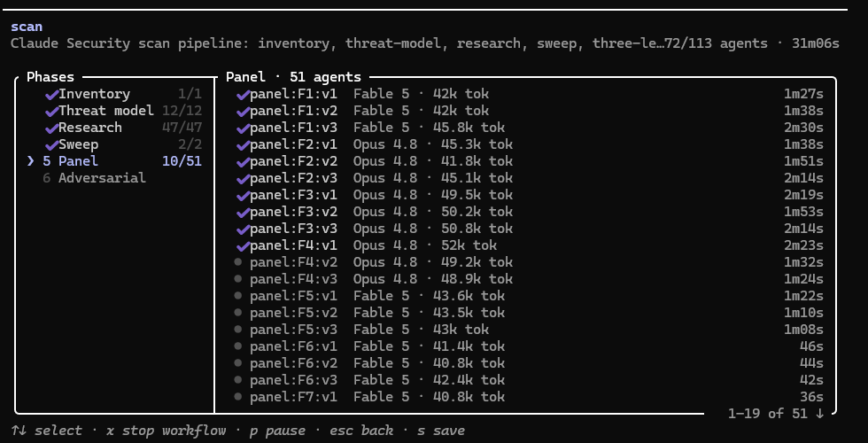Open agent panel:F5:v3
This screenshot has width=868, height=443.
pyautogui.click(x=530, y=330)
